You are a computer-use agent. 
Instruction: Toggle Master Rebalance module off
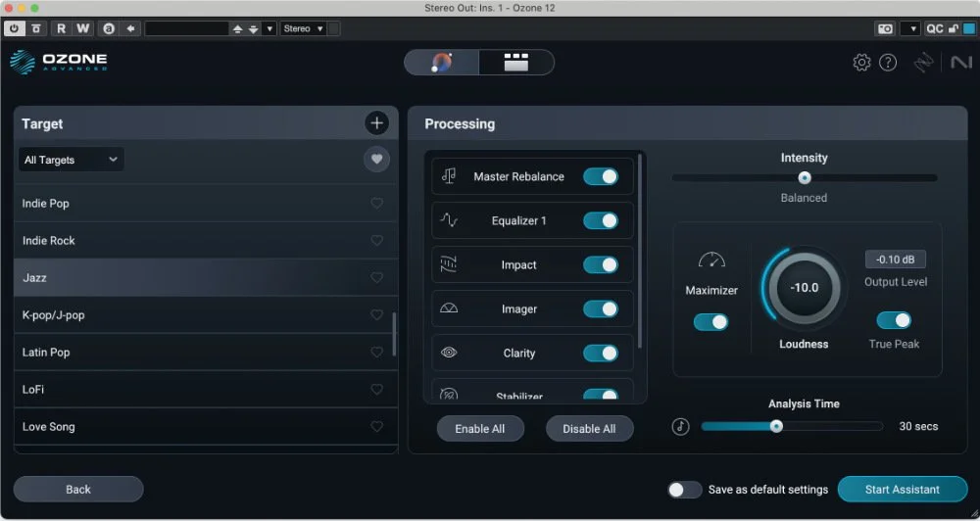[601, 176]
